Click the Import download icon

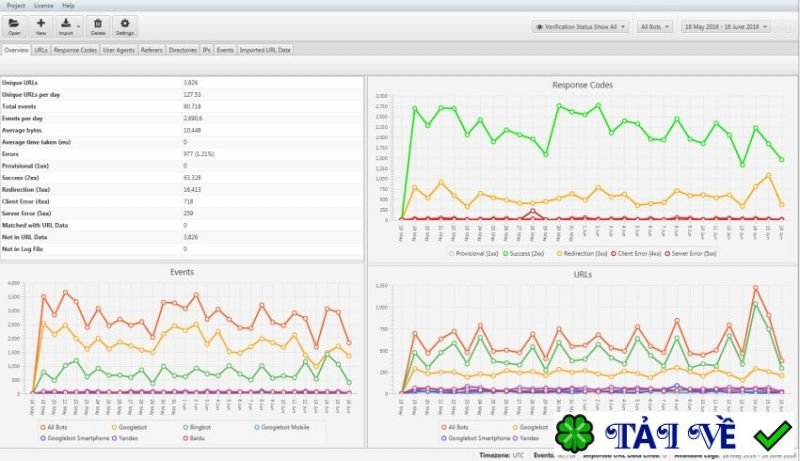(66, 23)
